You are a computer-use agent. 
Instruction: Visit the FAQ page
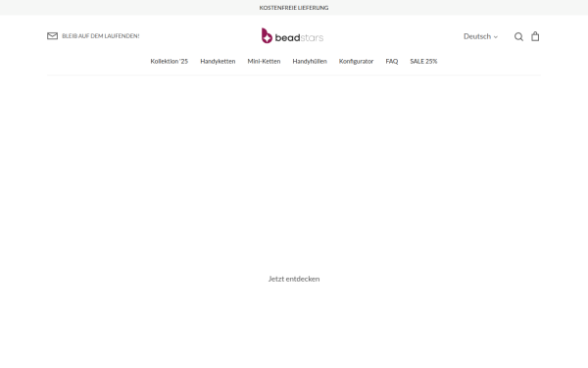pyautogui.click(x=392, y=61)
